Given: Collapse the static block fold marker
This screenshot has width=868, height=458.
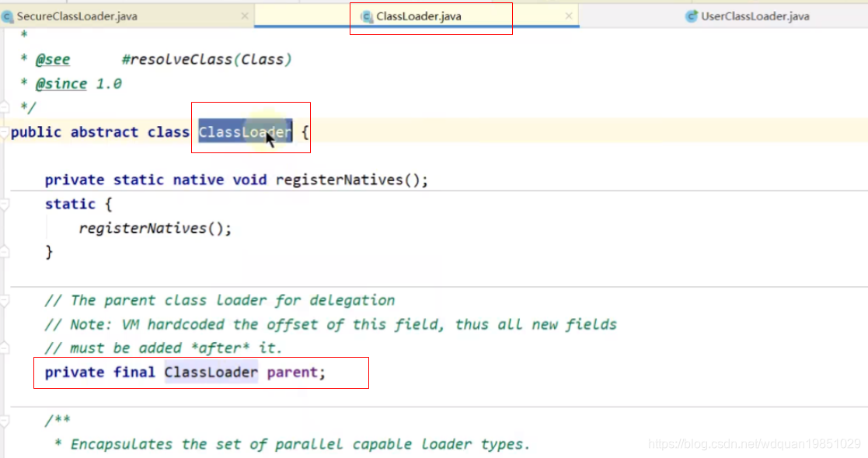Looking at the screenshot, I should [5, 205].
